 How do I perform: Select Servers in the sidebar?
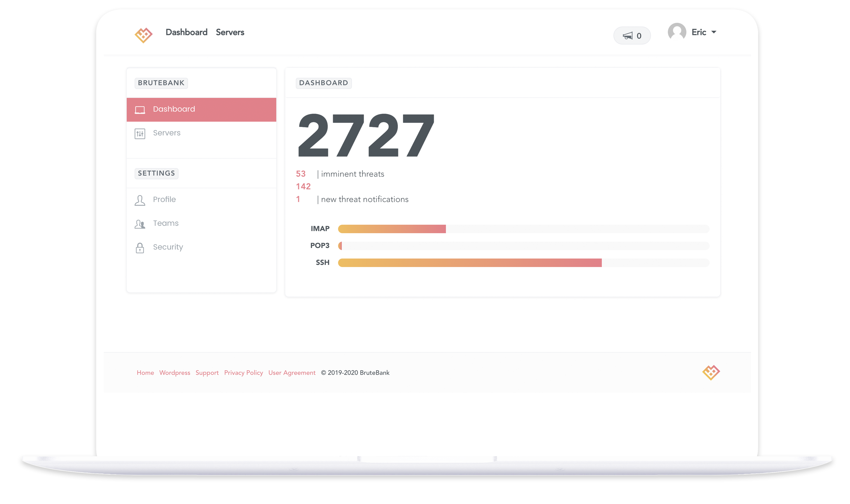pyautogui.click(x=201, y=133)
